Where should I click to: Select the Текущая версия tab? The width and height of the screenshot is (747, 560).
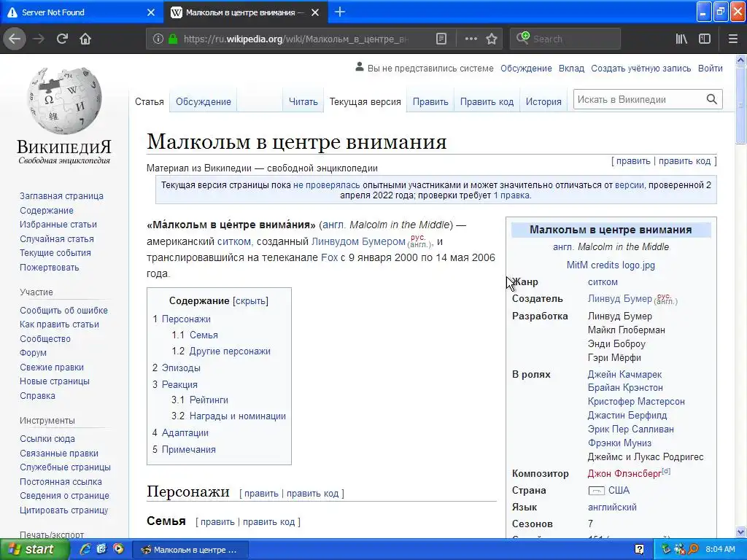365,101
